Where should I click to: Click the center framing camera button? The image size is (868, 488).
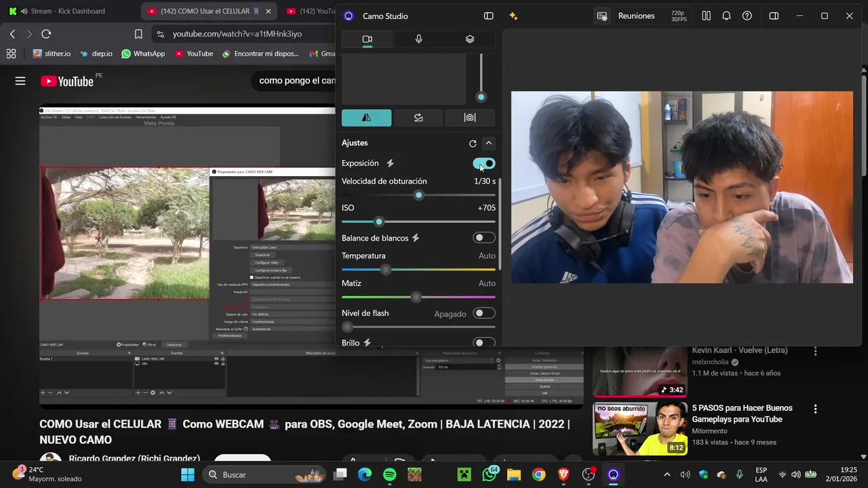pyautogui.click(x=470, y=118)
